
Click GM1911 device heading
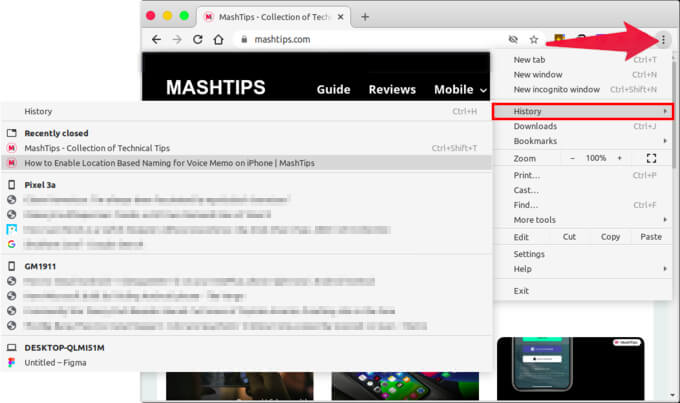pos(40,266)
